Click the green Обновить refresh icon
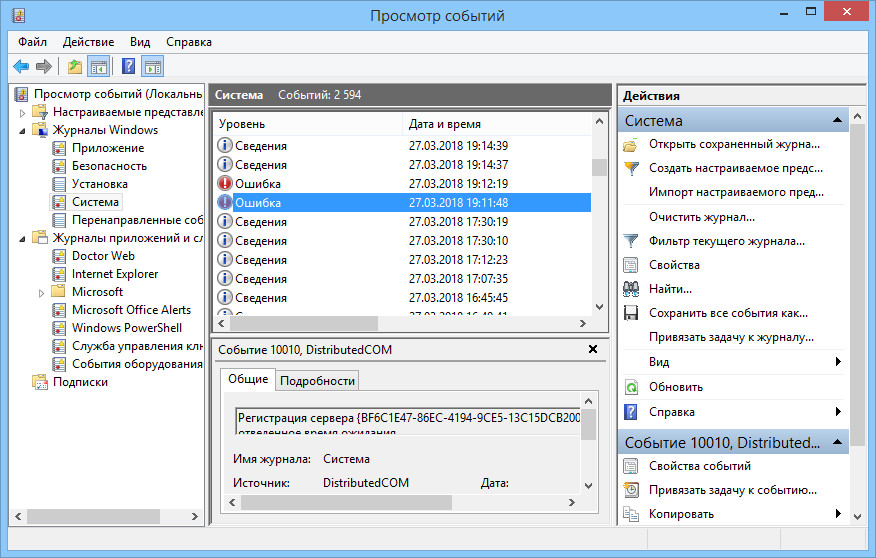The height and width of the screenshot is (558, 876). pyautogui.click(x=631, y=387)
